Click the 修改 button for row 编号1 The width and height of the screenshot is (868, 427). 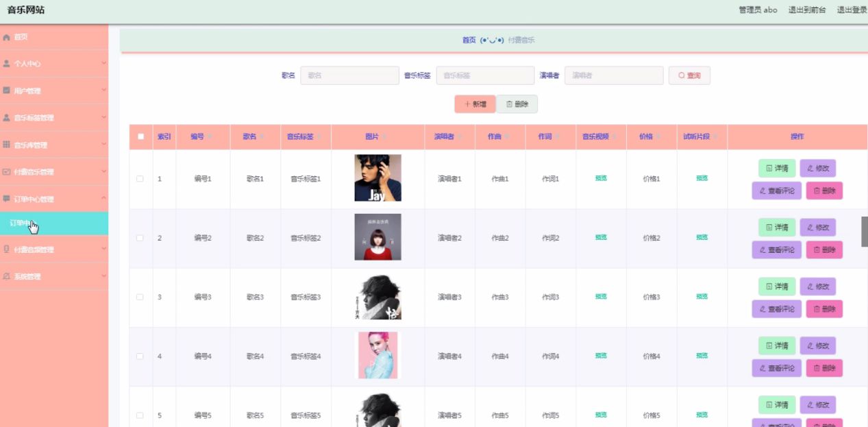818,168
